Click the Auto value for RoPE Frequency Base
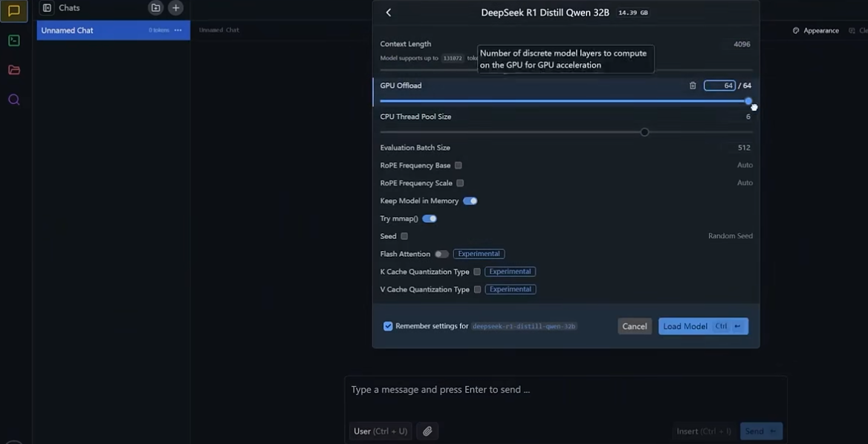868x444 pixels. coord(745,166)
